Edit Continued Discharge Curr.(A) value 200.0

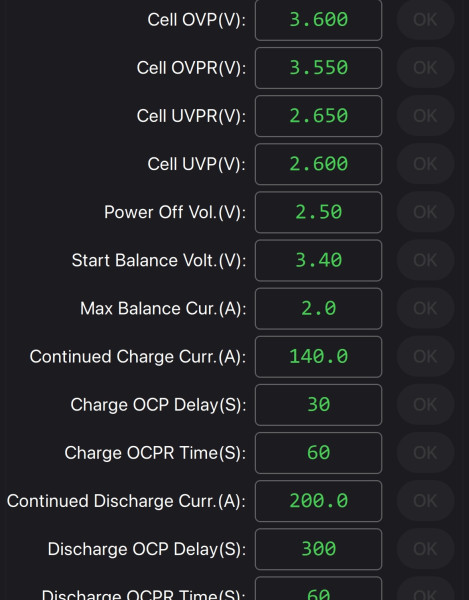point(318,501)
